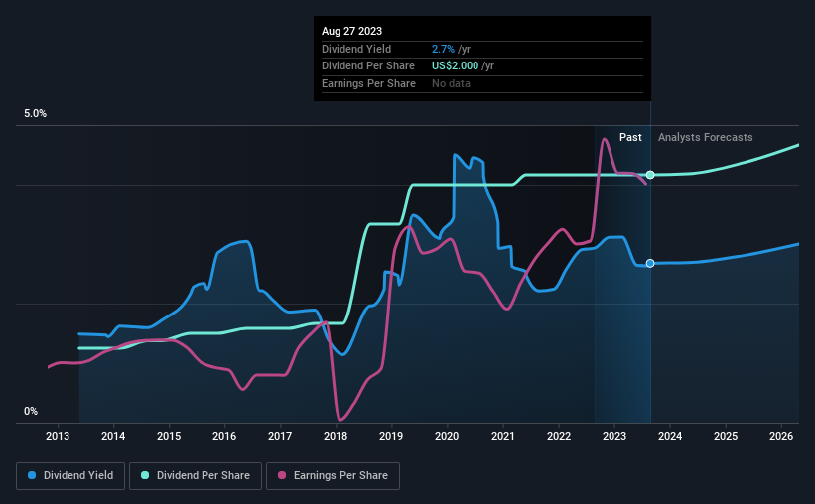Viewport: 815px width, 504px height.
Task: Select the blue dividend yield data point marker
Action: (650, 264)
